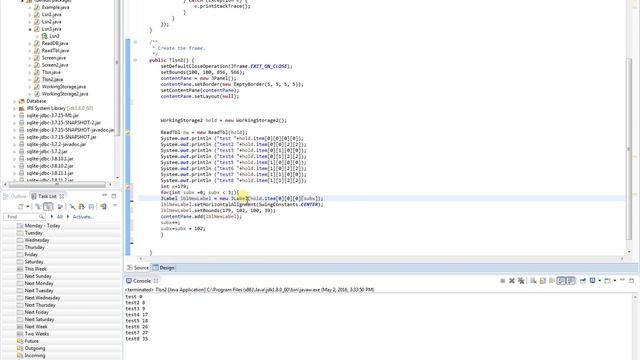Viewport: 640px width, 360px height.
Task: Collapse the Create the frame comment fold
Action: [136, 42]
